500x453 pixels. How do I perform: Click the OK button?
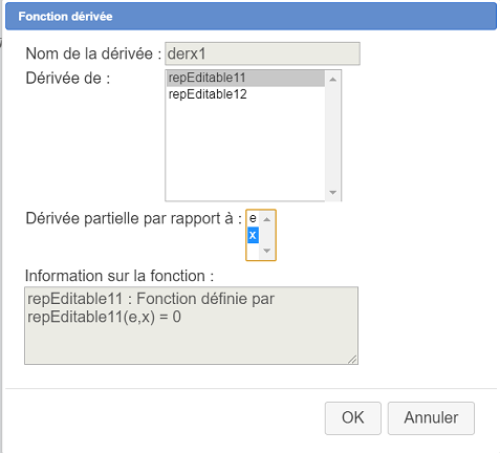pos(353,418)
